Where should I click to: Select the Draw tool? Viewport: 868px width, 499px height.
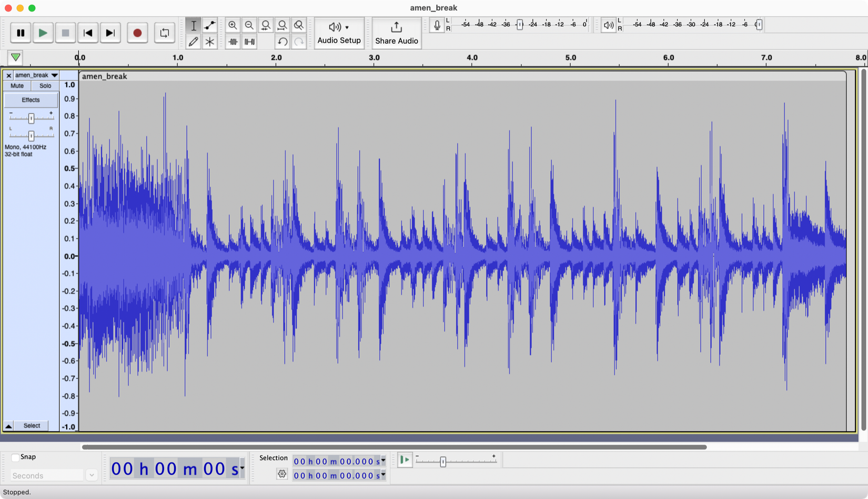coord(194,42)
